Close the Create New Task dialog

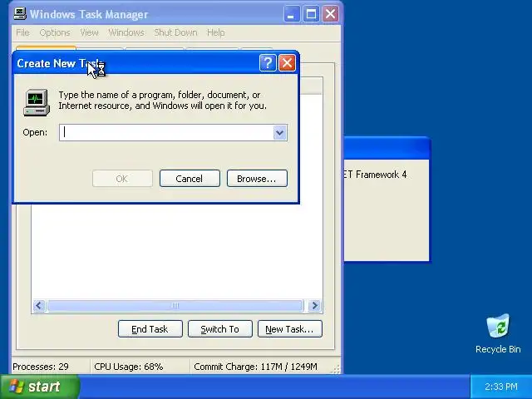click(x=287, y=63)
